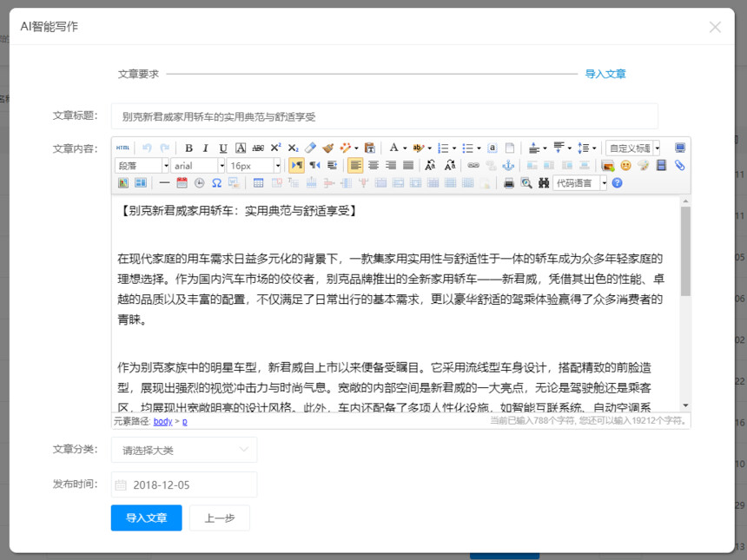Attach a file with paperclip icon

click(x=679, y=165)
